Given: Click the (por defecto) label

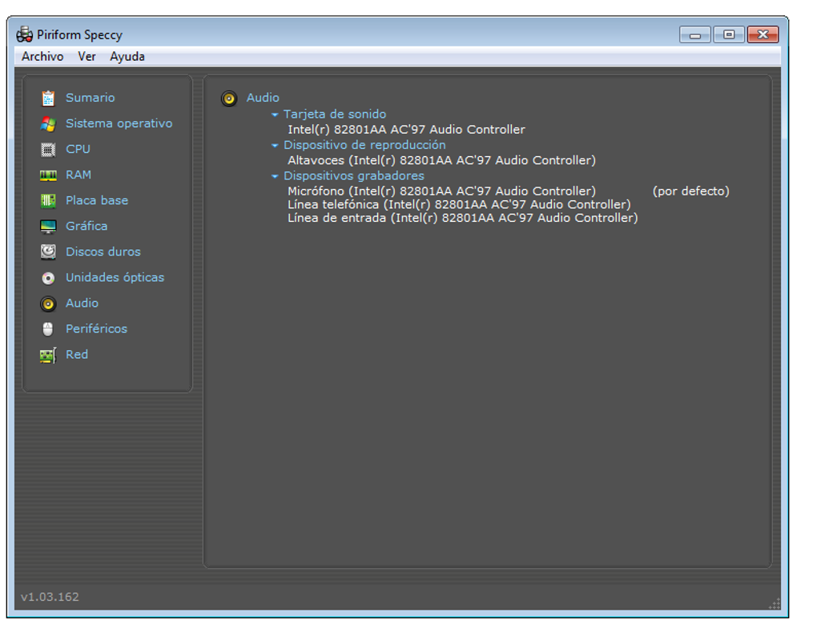Looking at the screenshot, I should [x=691, y=191].
